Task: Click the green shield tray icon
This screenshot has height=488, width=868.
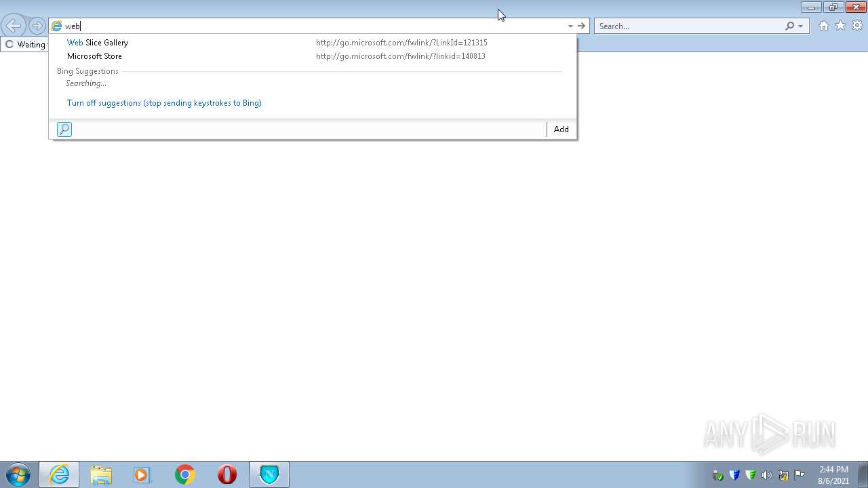Action: pos(751,475)
